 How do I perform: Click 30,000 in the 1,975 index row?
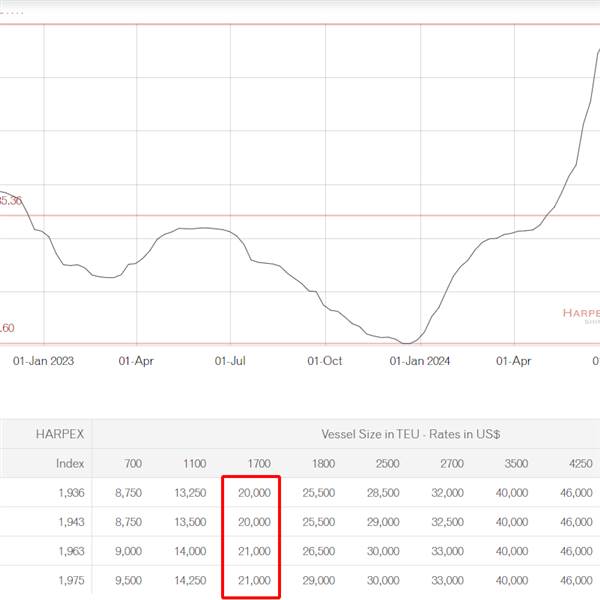pos(383,580)
